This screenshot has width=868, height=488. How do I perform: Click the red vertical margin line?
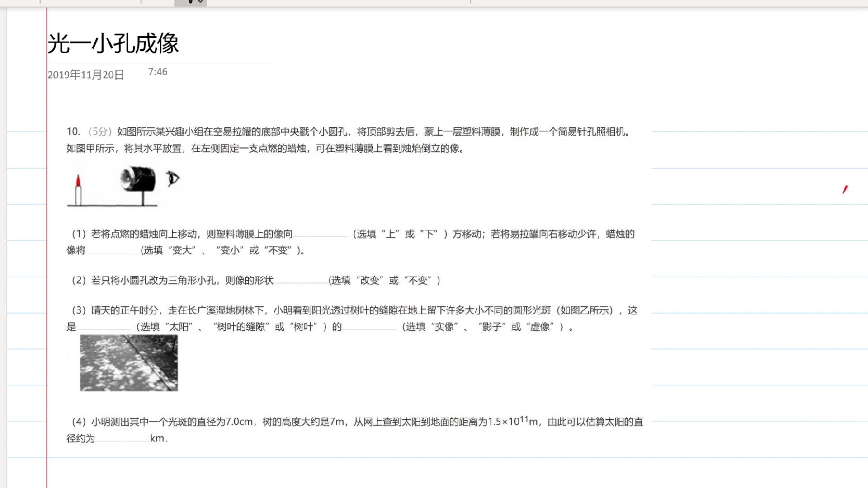pyautogui.click(x=47, y=271)
